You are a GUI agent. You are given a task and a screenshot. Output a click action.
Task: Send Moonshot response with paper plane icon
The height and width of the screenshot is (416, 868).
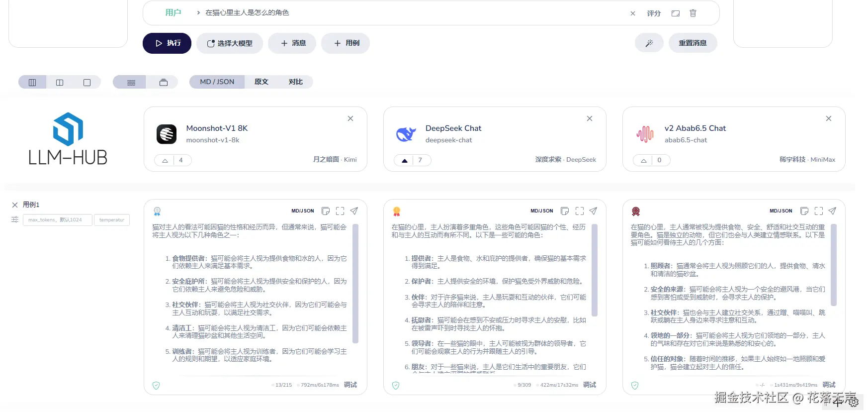[354, 211]
